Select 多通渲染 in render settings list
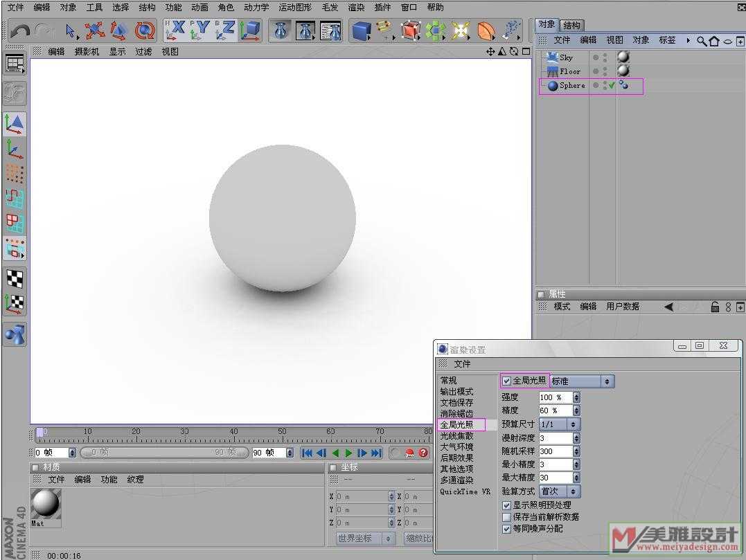 pos(456,480)
